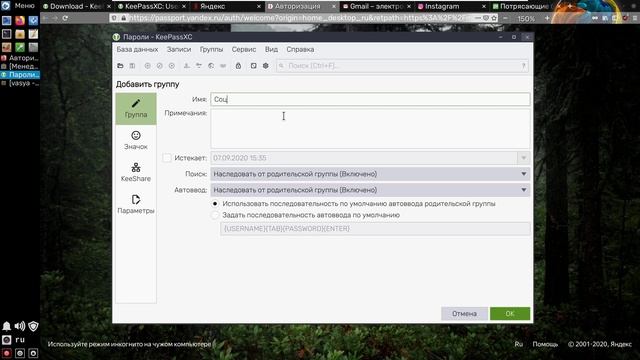Screen dimensions: 640x360
Task: Close the Яндекс browser tab
Action: [x=259, y=7]
